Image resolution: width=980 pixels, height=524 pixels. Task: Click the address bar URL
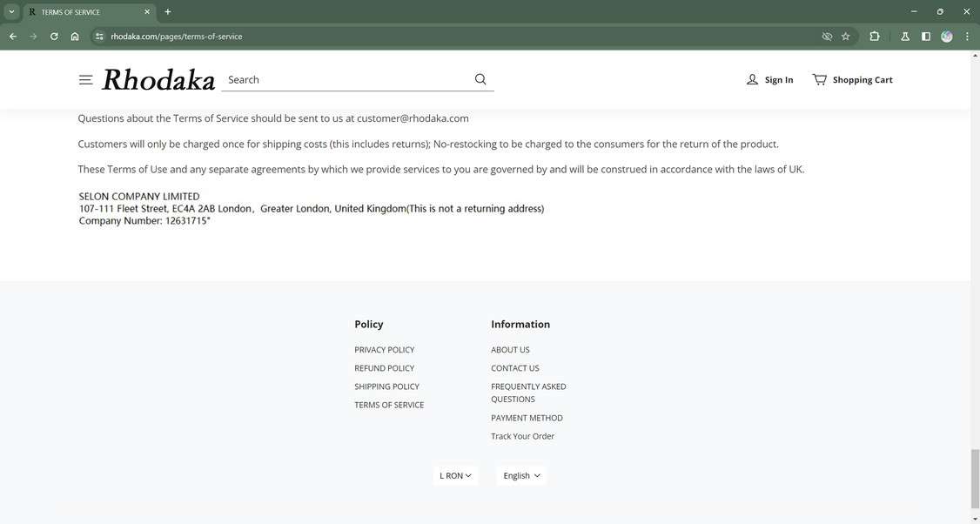pyautogui.click(x=177, y=37)
